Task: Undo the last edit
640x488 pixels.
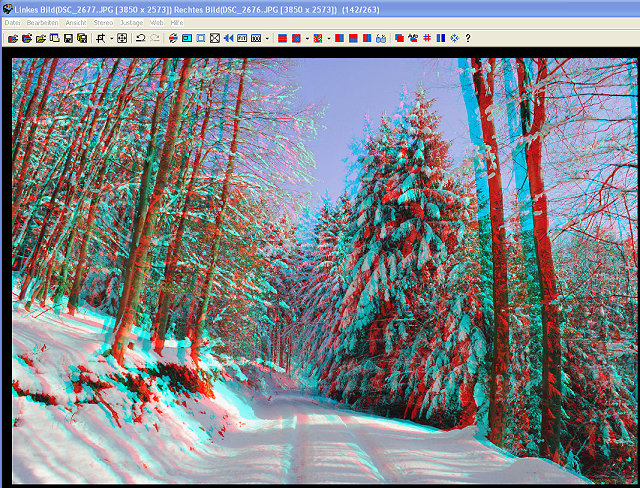Action: tap(140, 38)
